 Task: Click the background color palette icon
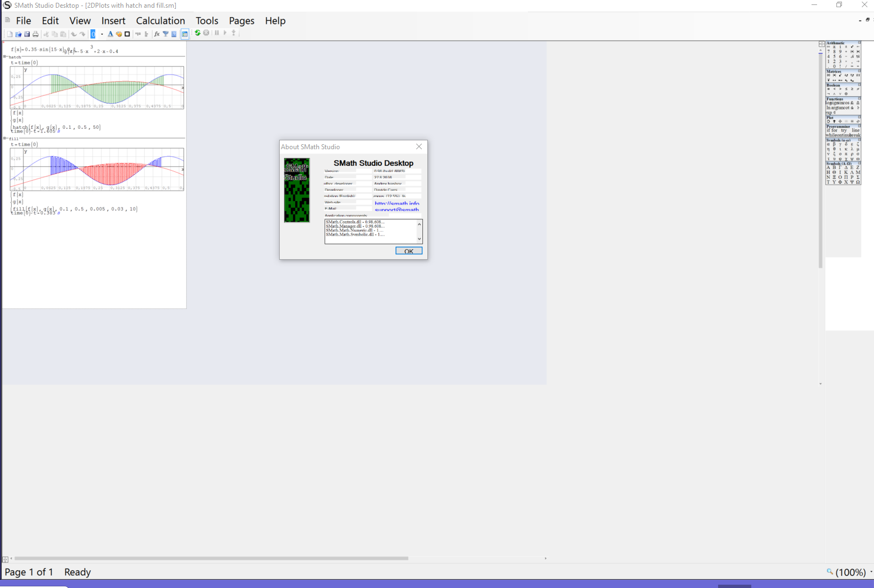coord(118,34)
